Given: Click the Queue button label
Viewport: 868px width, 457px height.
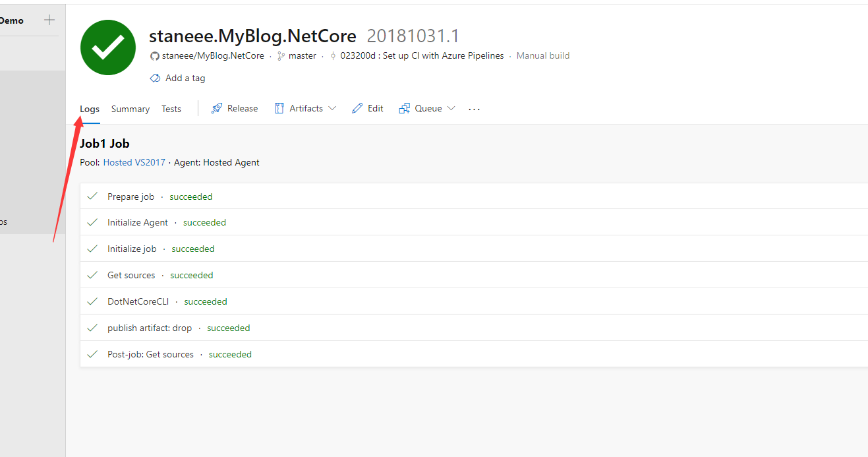Looking at the screenshot, I should tap(428, 108).
